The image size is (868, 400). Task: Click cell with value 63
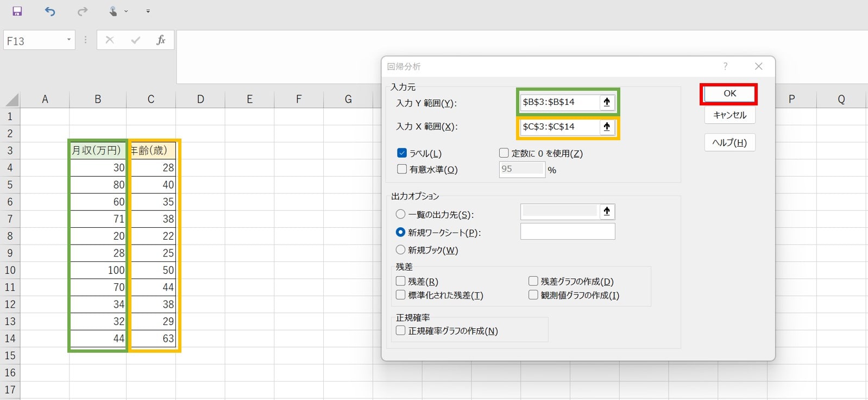151,339
